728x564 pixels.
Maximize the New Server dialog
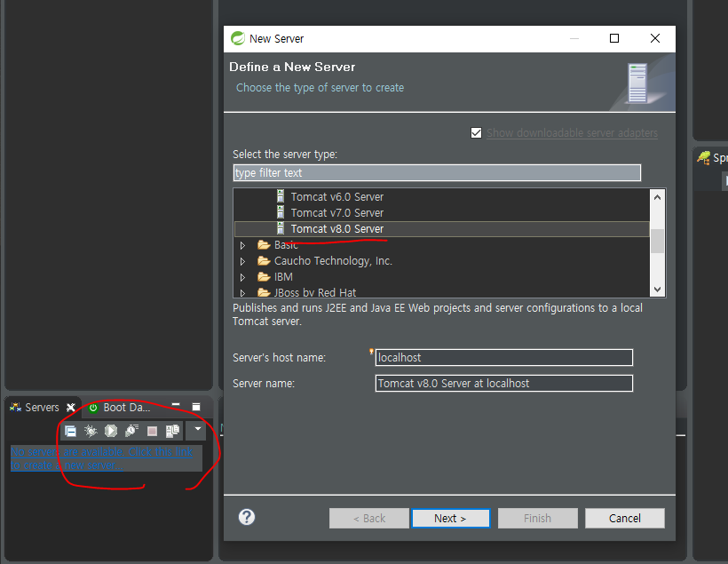coord(613,38)
